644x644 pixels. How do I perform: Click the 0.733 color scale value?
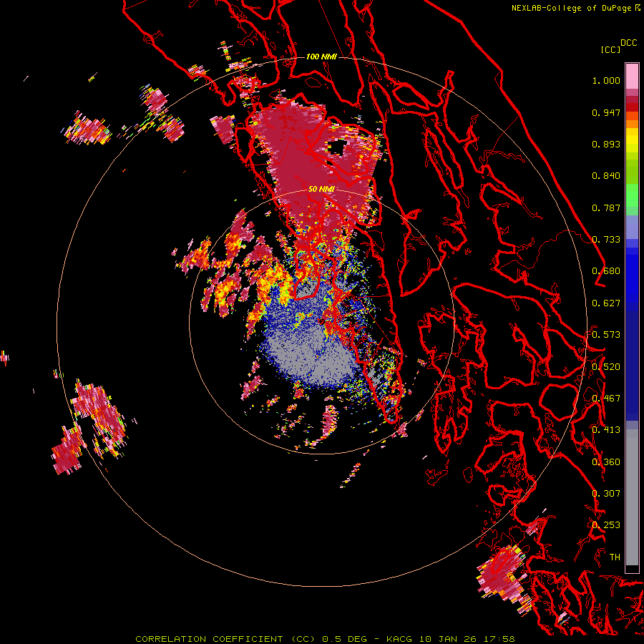point(606,240)
